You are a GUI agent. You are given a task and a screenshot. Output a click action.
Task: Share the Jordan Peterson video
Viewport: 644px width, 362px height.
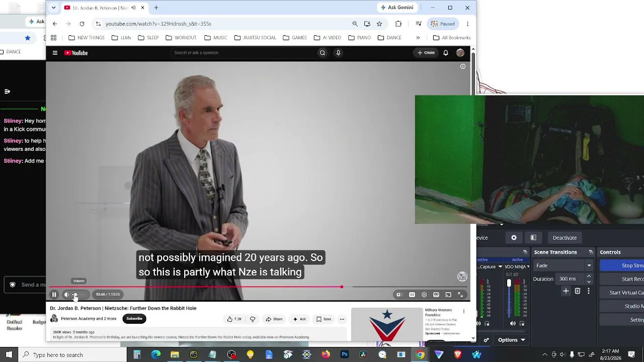pos(275,319)
